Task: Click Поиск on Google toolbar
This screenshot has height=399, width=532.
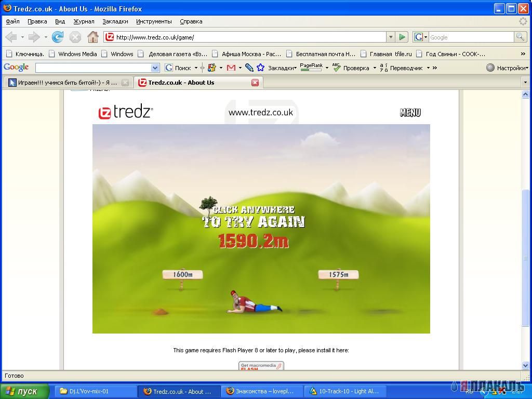Action: [178, 68]
